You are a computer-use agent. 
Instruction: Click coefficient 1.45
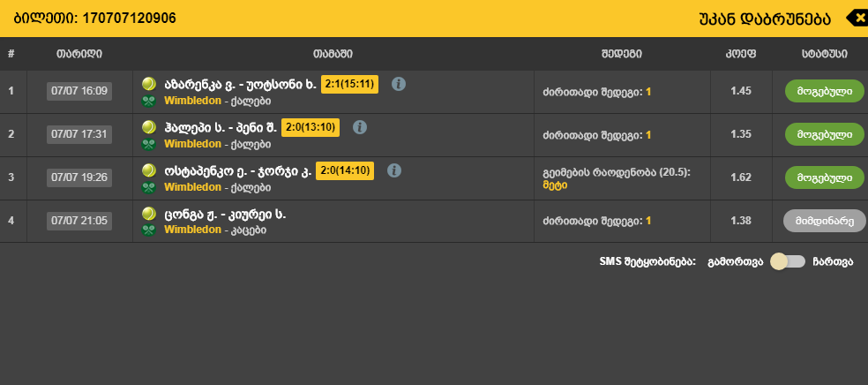point(741,91)
